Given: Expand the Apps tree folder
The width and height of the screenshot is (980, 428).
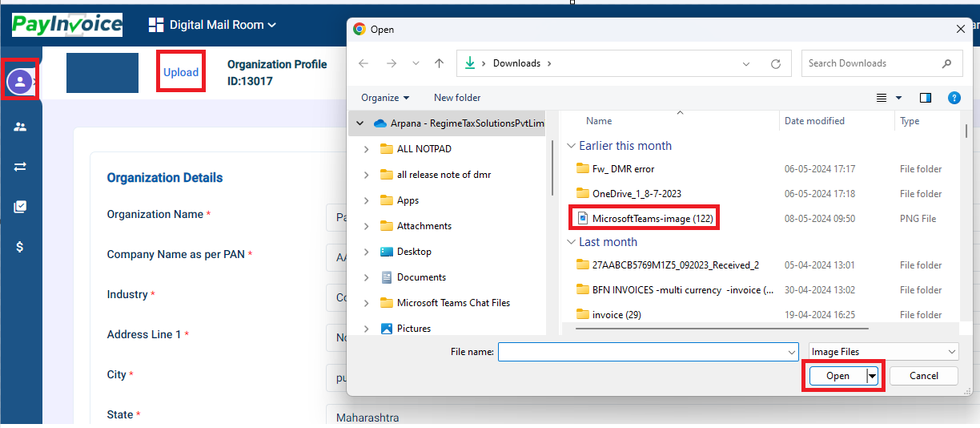Looking at the screenshot, I should (x=367, y=200).
